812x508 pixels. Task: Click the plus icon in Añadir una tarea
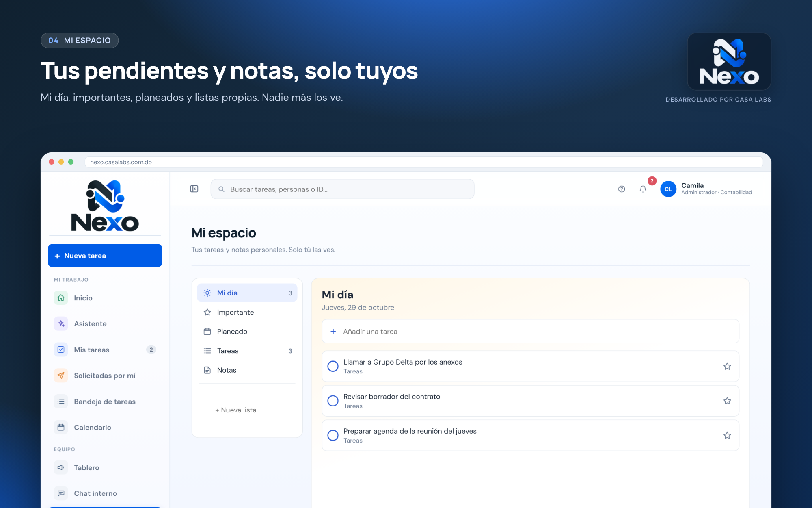(333, 332)
